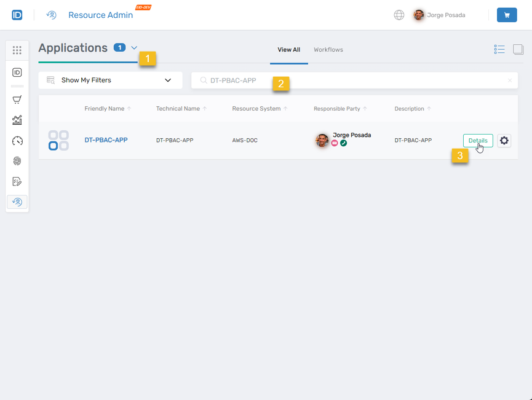Open Details for DT-PBAC-APP
This screenshot has width=532, height=400.
478,141
